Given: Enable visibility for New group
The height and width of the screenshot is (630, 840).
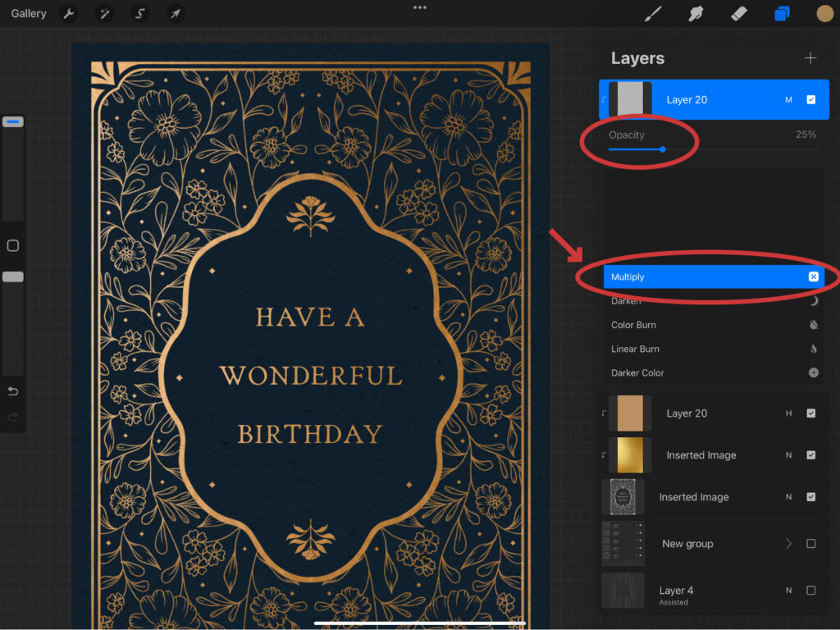Looking at the screenshot, I should tap(810, 544).
